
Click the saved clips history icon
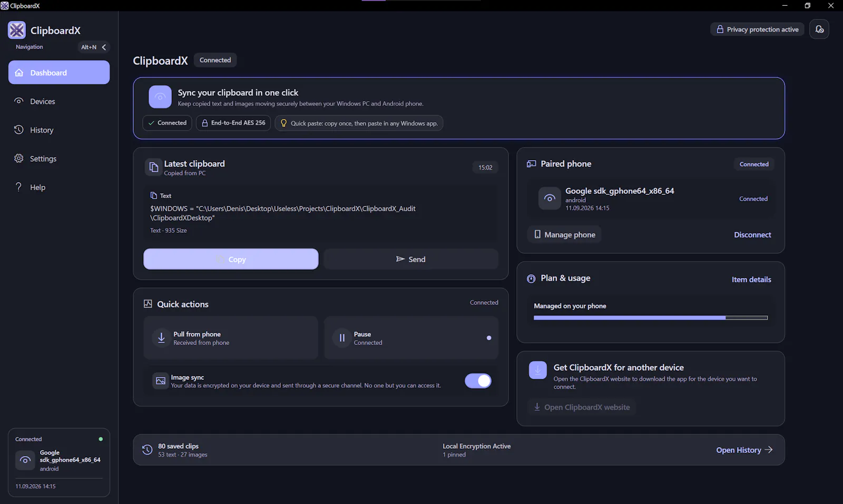[147, 450]
